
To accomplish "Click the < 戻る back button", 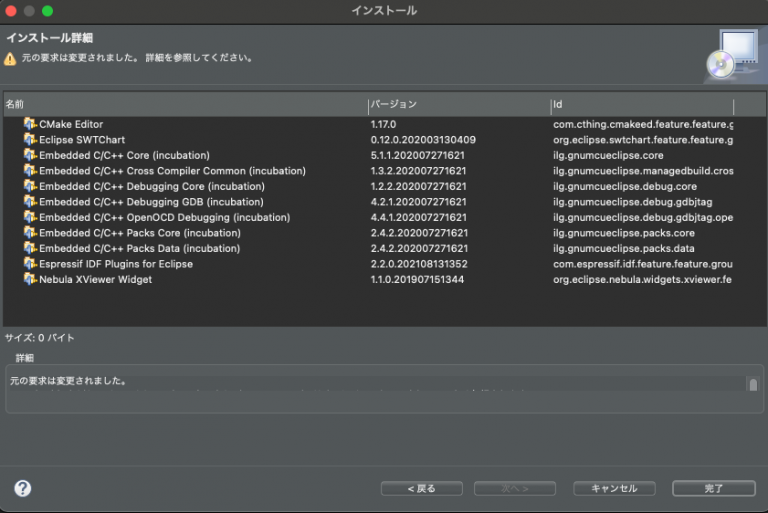I will 422,489.
